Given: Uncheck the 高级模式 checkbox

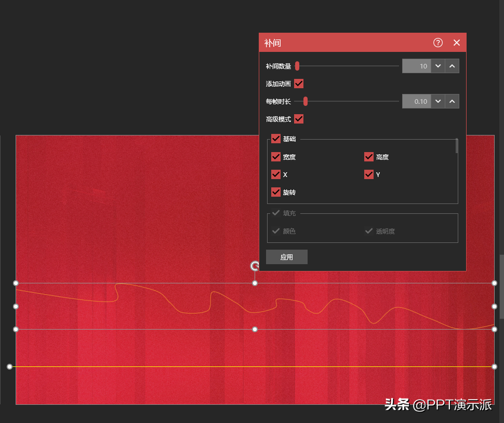Looking at the screenshot, I should click(x=299, y=119).
